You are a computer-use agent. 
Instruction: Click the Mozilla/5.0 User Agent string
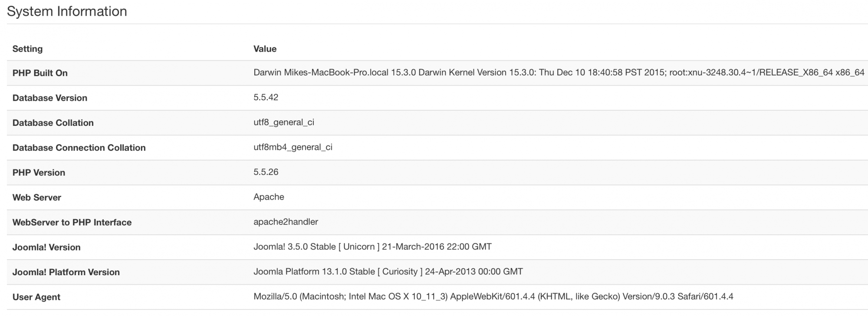(x=493, y=296)
